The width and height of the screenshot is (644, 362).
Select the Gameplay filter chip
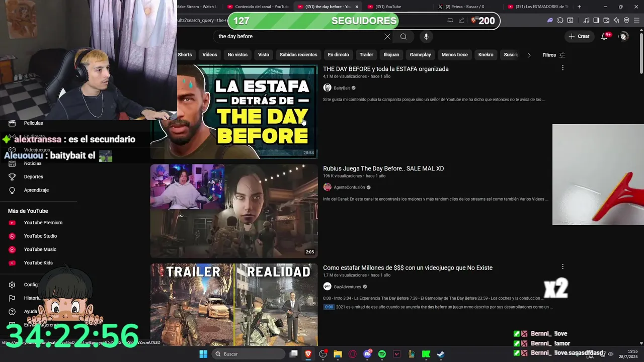click(x=420, y=55)
